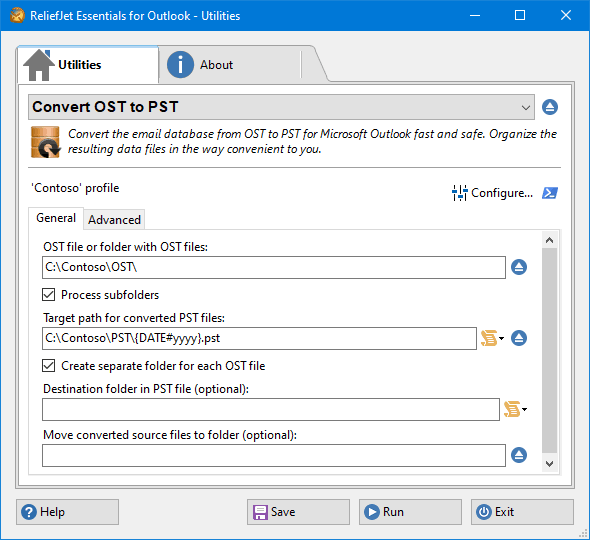Viewport: 590px width, 540px height.
Task: Click the ReliefJet app icon in title bar
Action: click(17, 16)
